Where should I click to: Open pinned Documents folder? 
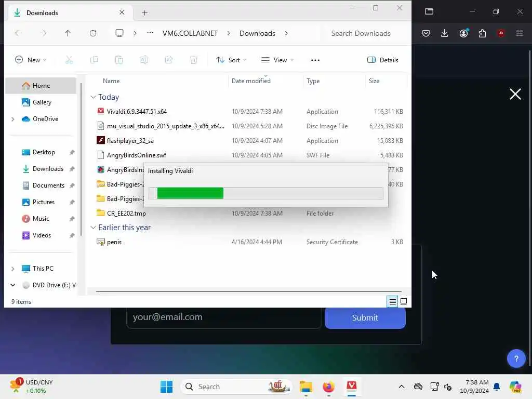48,185
